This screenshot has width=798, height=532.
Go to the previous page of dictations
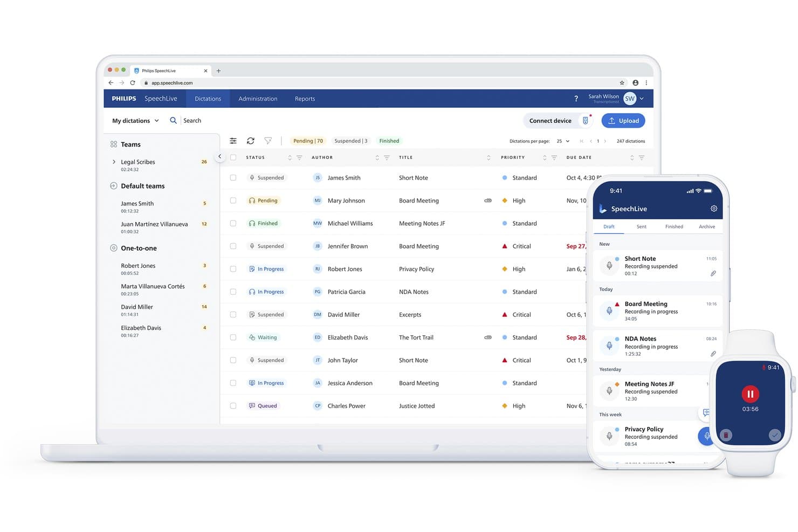[591, 141]
